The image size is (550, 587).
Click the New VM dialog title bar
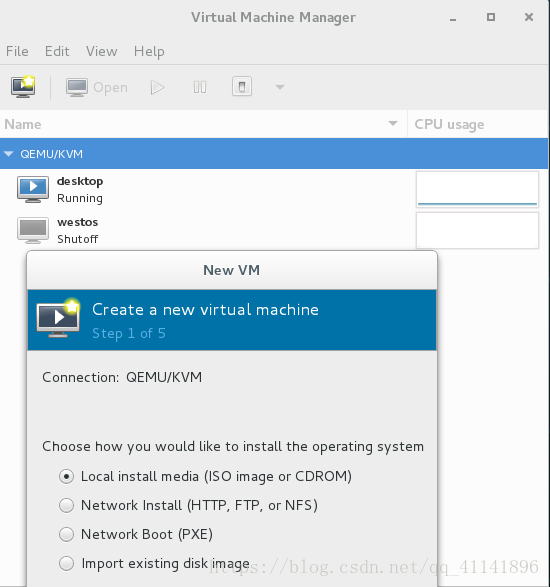(232, 270)
